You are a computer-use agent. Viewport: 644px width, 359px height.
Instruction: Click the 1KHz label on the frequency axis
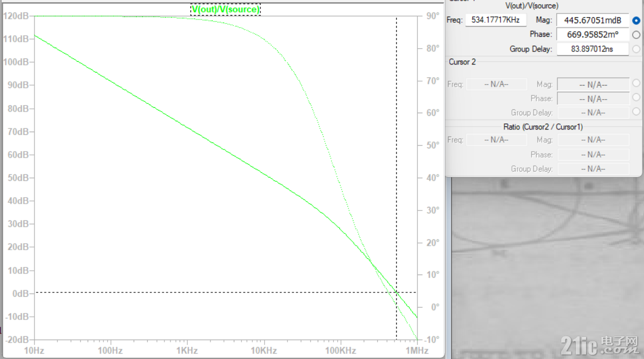pyautogui.click(x=187, y=350)
